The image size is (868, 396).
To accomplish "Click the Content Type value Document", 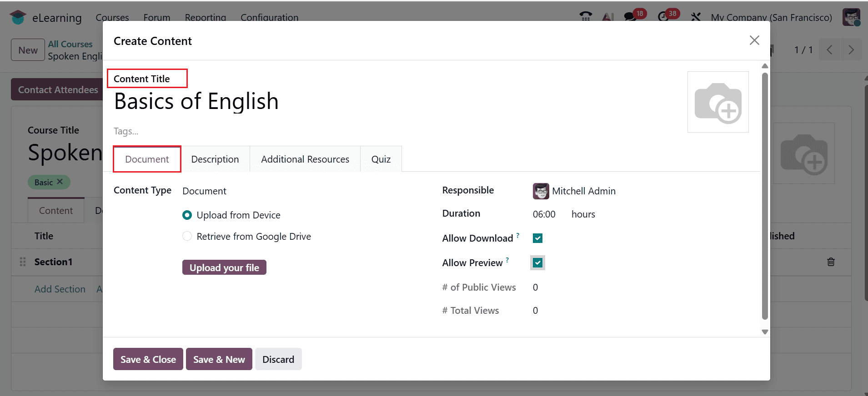I will (x=204, y=191).
